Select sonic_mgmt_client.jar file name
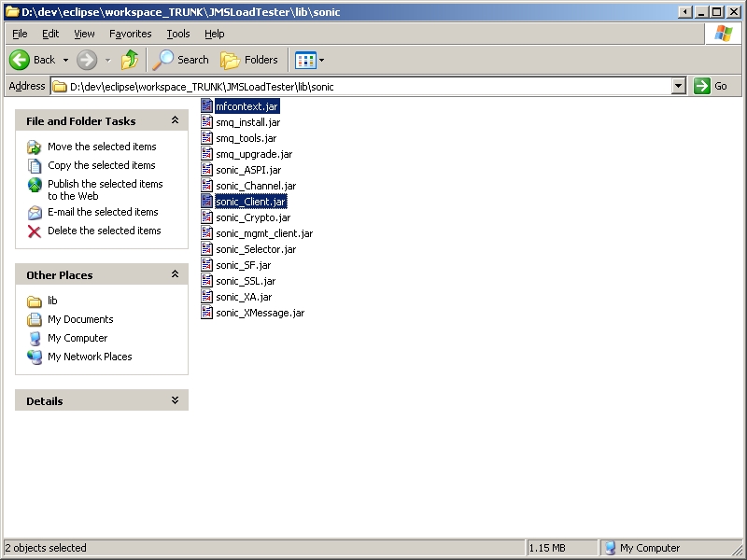747x560 pixels. pos(264,233)
